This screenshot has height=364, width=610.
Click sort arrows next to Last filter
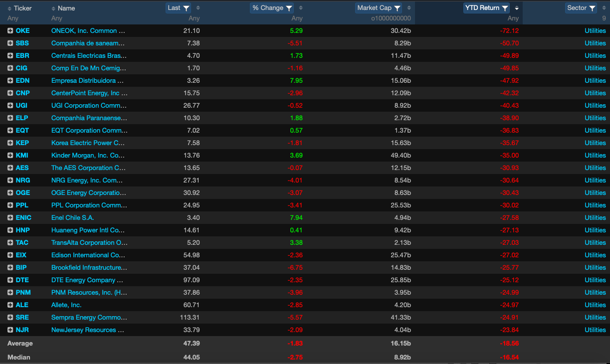click(198, 8)
